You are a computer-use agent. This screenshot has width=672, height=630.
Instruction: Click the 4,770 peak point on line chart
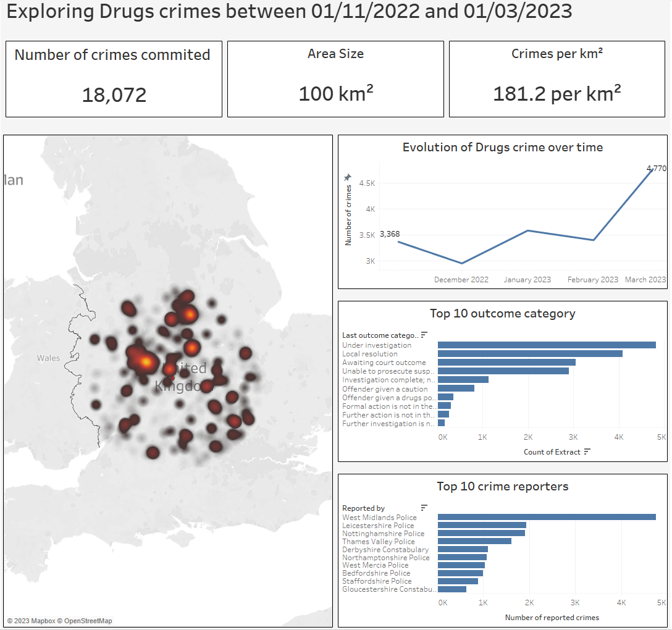[652, 170]
